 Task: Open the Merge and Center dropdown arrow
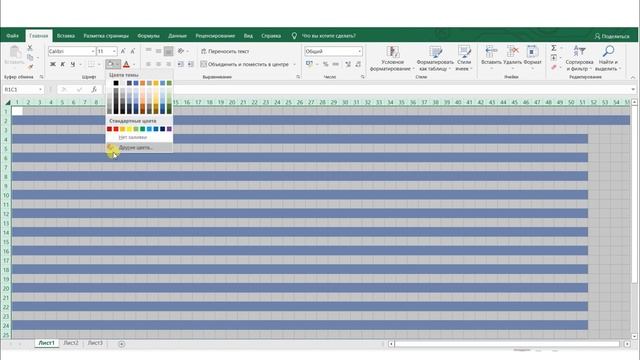[294, 64]
